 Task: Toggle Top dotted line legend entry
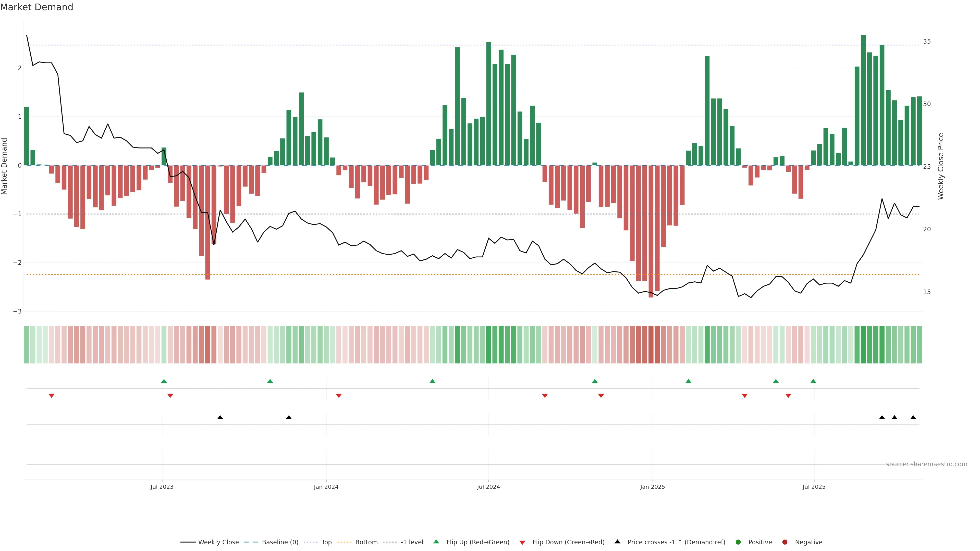point(326,542)
